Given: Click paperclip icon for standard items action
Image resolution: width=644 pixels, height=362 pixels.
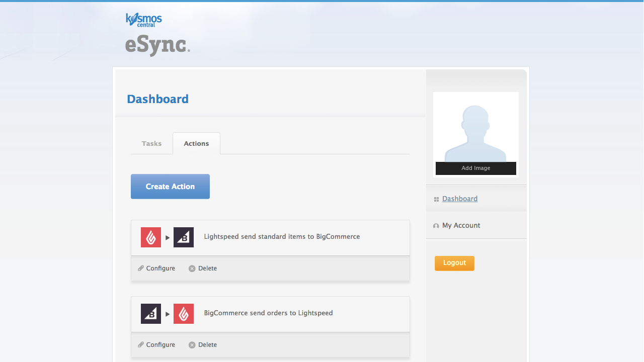Looking at the screenshot, I should [141, 268].
